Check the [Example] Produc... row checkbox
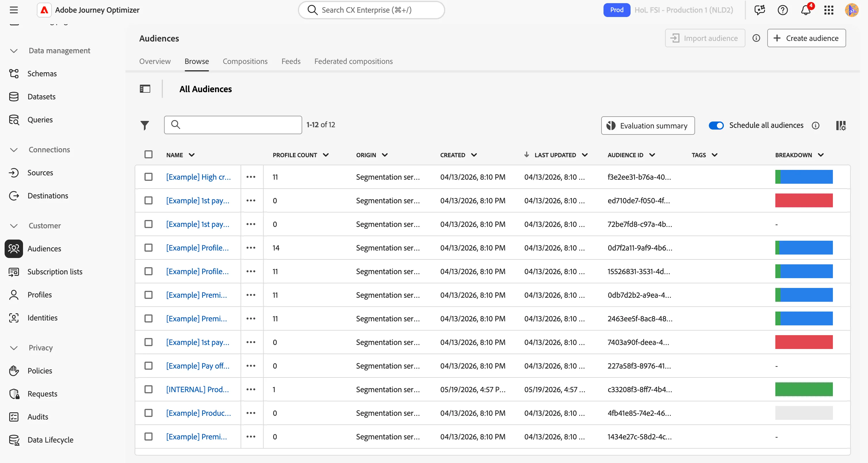This screenshot has height=463, width=868. pyautogui.click(x=148, y=413)
